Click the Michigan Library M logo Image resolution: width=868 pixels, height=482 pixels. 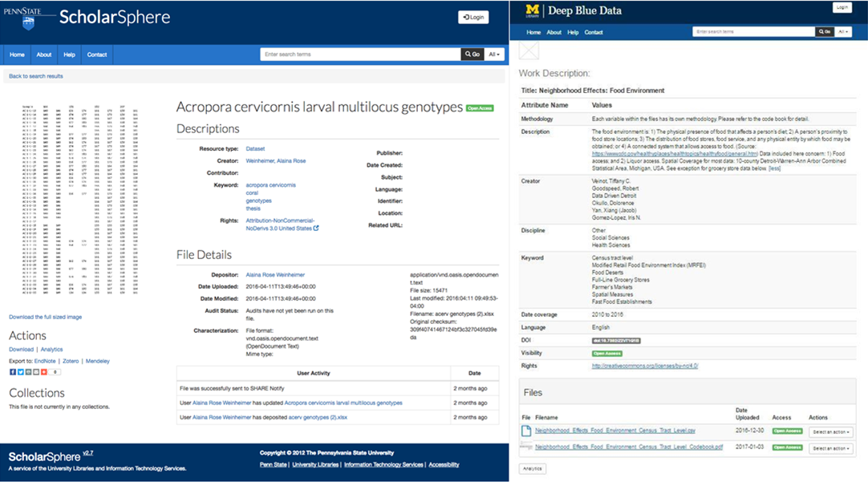[x=533, y=10]
